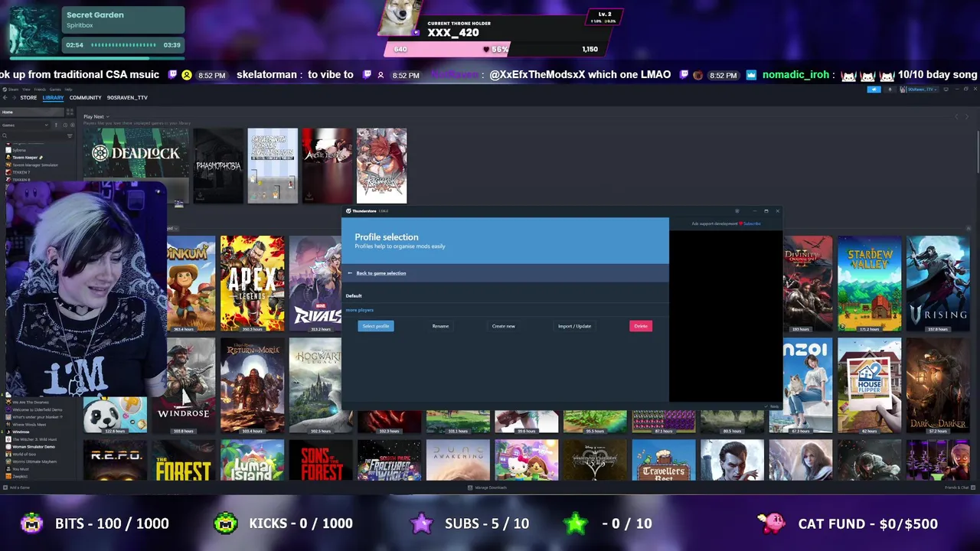This screenshot has height=551, width=980.
Task: Click Create new profile button
Action: click(503, 326)
